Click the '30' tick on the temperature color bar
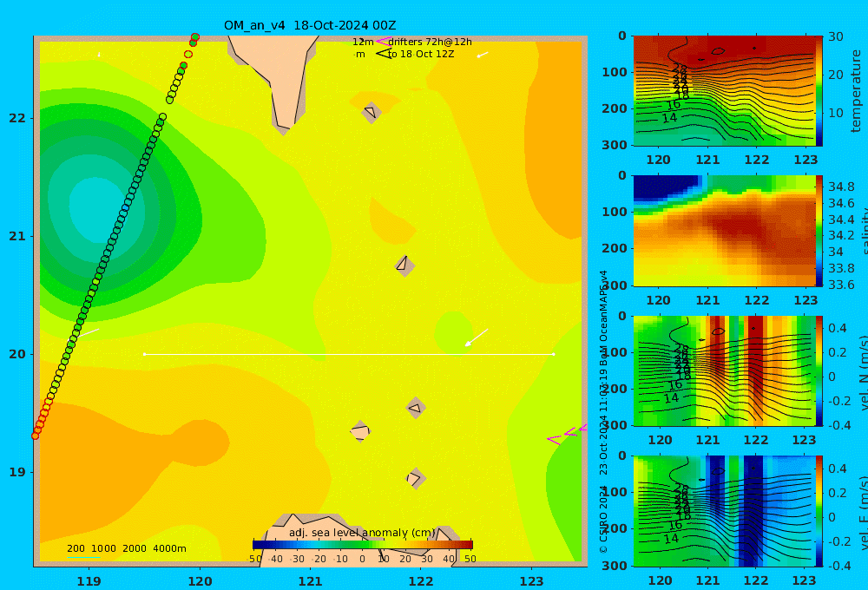868x590 pixels. tap(836, 37)
